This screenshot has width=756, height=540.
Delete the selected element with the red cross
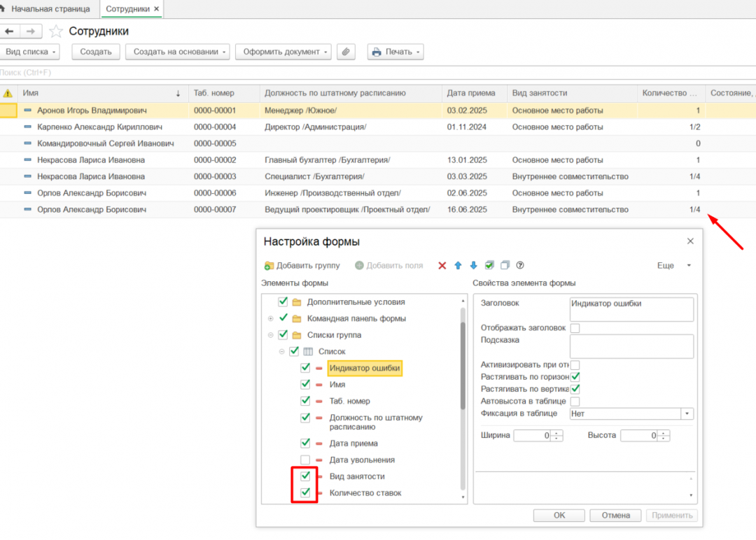442,265
